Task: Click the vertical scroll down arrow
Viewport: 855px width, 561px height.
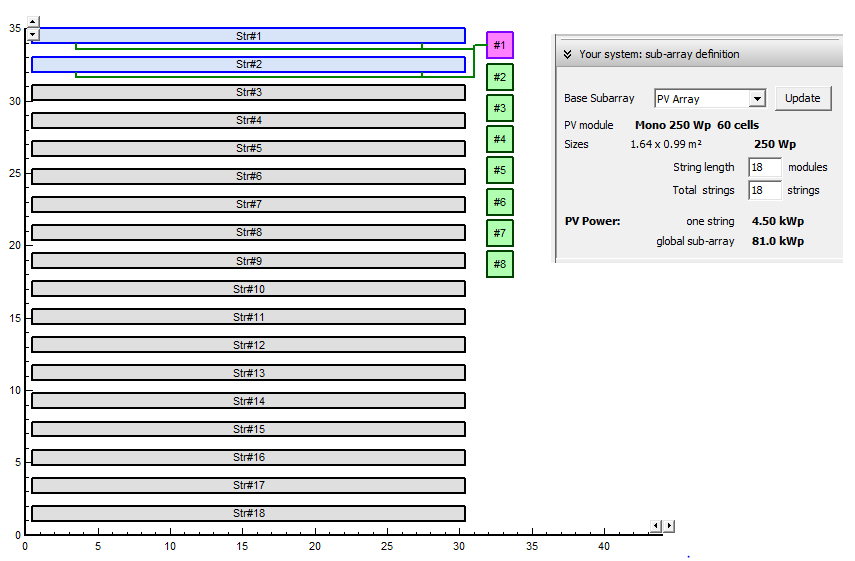Action: (33, 34)
